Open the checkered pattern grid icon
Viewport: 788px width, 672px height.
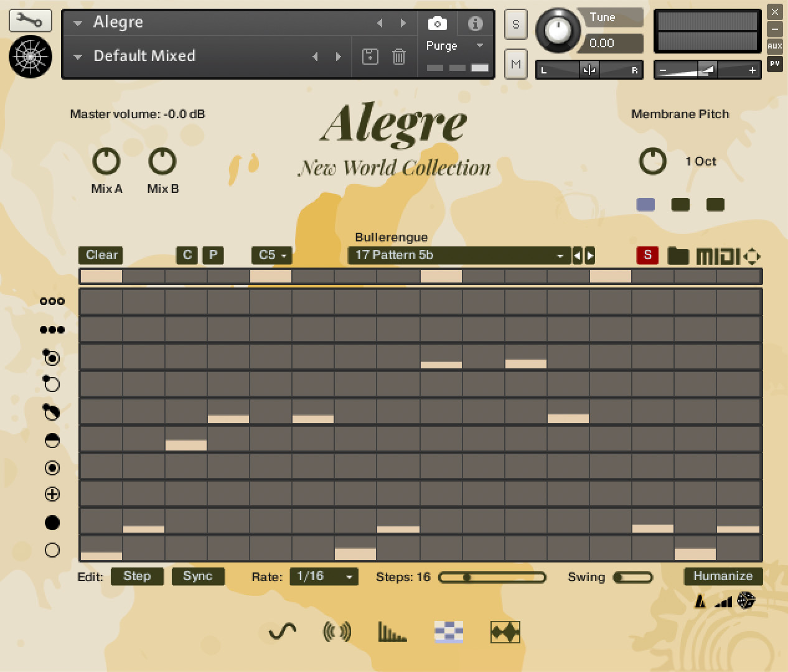(448, 632)
